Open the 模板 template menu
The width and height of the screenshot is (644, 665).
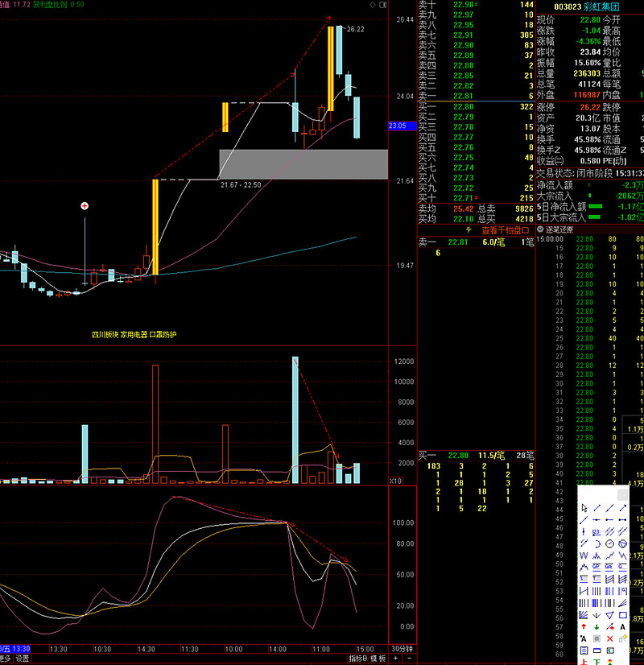coord(378,658)
